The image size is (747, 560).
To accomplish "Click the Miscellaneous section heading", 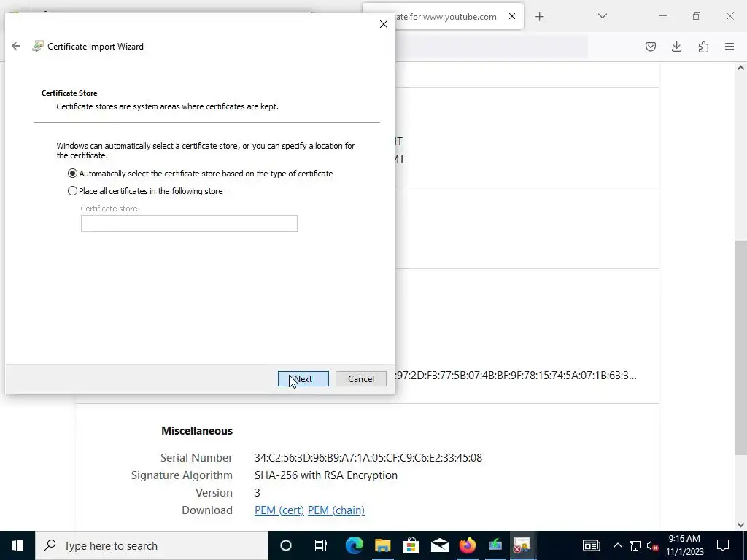I will pos(197,431).
